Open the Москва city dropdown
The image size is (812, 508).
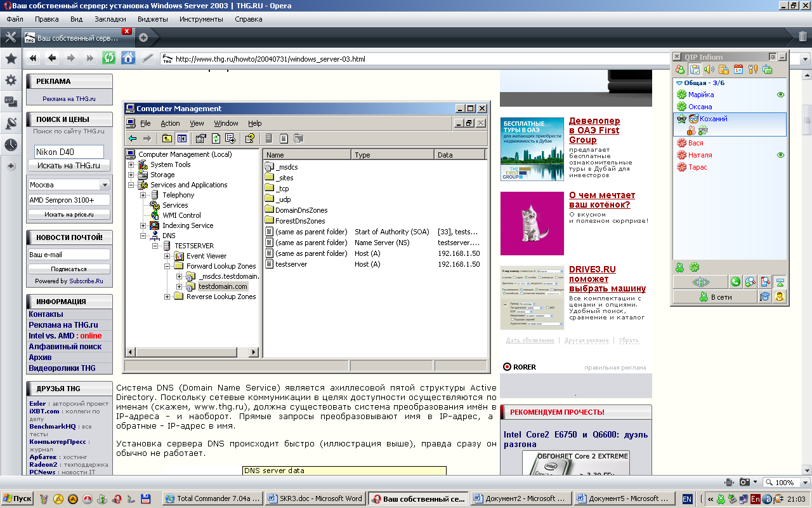click(105, 185)
